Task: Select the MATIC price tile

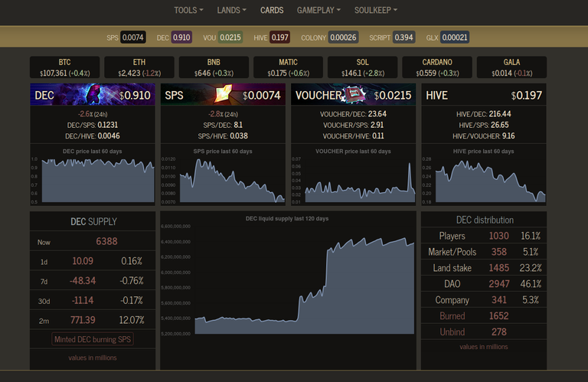Action: [288, 67]
